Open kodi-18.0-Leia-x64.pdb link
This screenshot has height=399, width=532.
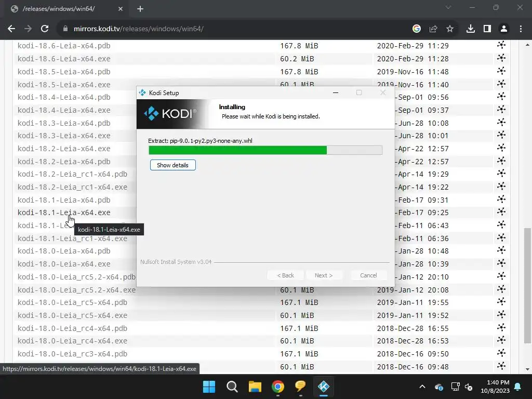[x=64, y=251]
